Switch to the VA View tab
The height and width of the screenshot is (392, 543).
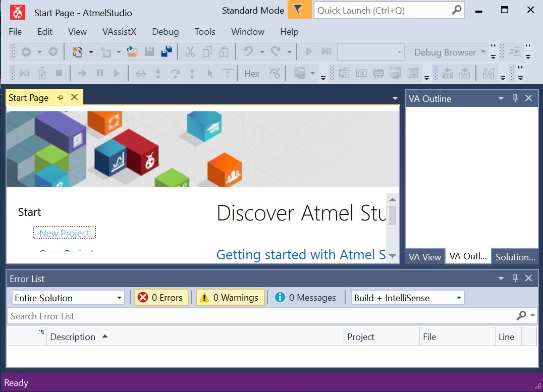click(x=424, y=257)
